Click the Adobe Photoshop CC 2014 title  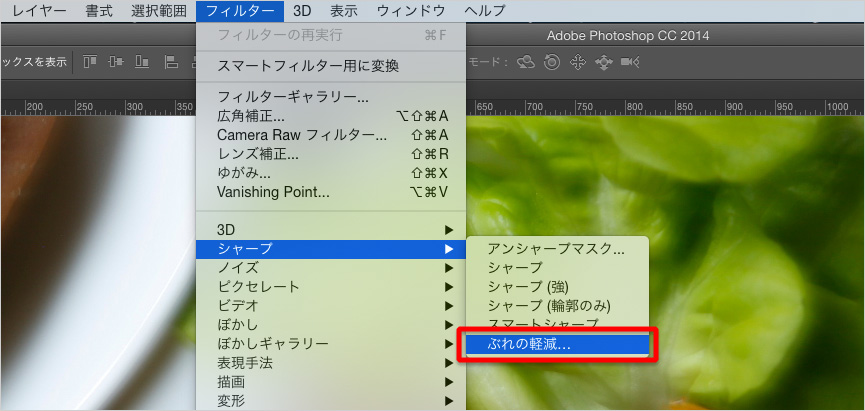pyautogui.click(x=628, y=36)
